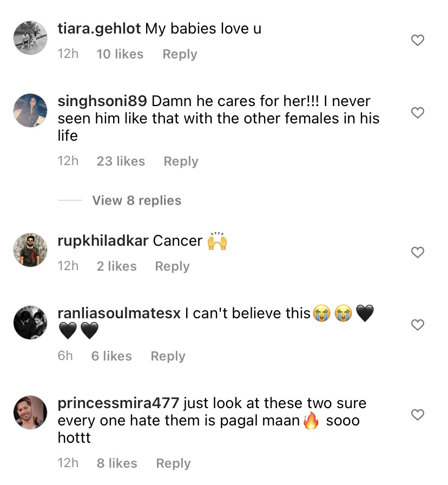
Task: View who gave 23 likes to singhsoni89
Action: [x=121, y=161]
